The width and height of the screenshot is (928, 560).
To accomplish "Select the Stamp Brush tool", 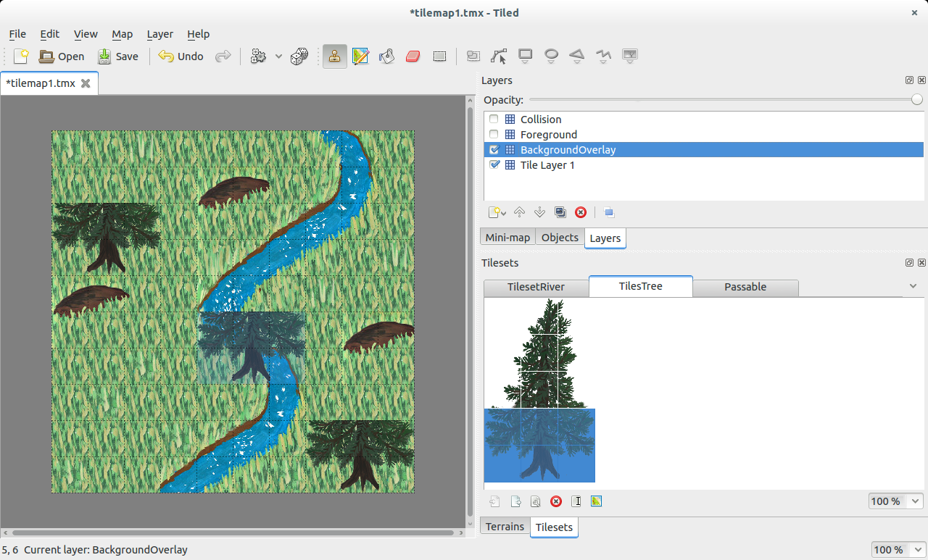I will (x=334, y=56).
